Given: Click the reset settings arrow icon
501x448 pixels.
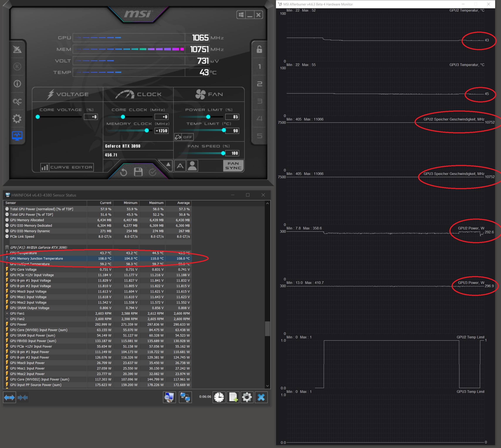Looking at the screenshot, I should 124,172.
